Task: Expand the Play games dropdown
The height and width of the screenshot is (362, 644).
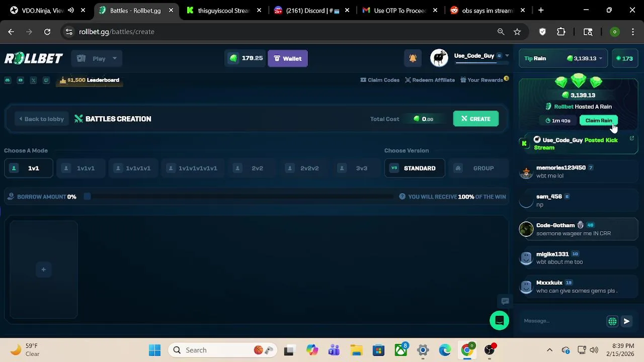Action: [x=97, y=58]
